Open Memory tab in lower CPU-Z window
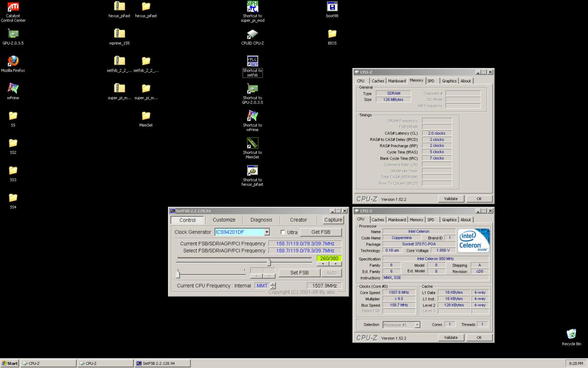Screen dimensions: 588x368 [x=416, y=220]
